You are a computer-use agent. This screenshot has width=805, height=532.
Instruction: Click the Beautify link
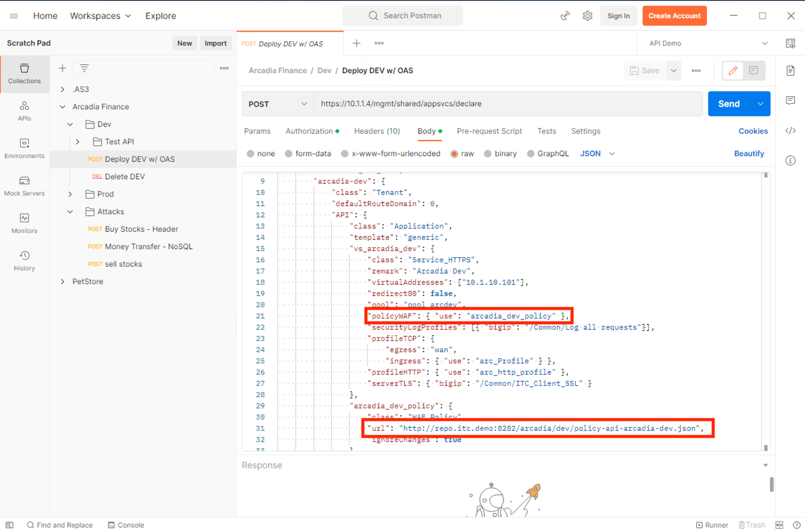point(749,154)
